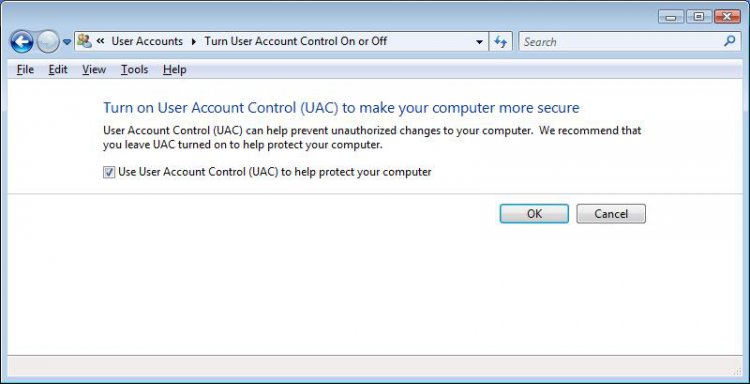Open the File menu
The height and width of the screenshot is (384, 750).
pyautogui.click(x=25, y=70)
